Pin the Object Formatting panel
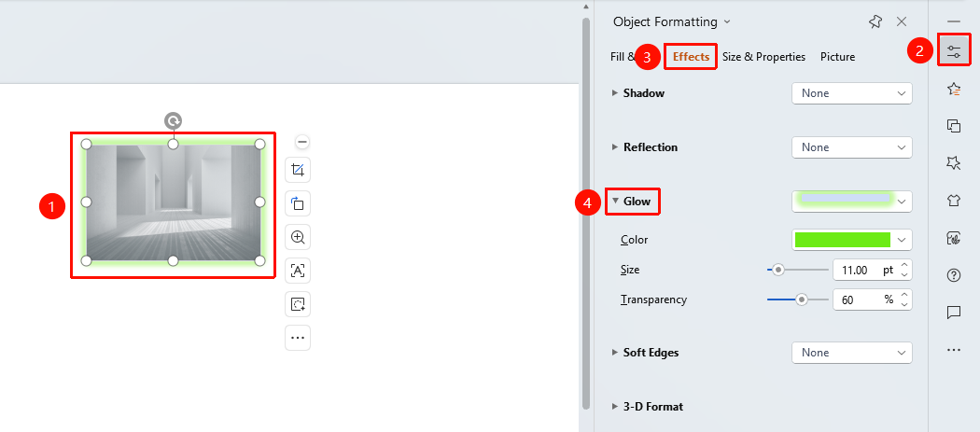The height and width of the screenshot is (432, 980). tap(875, 21)
